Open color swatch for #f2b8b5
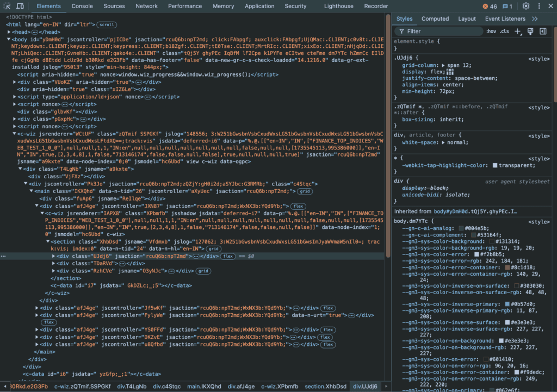The image size is (557, 392). (476, 254)
